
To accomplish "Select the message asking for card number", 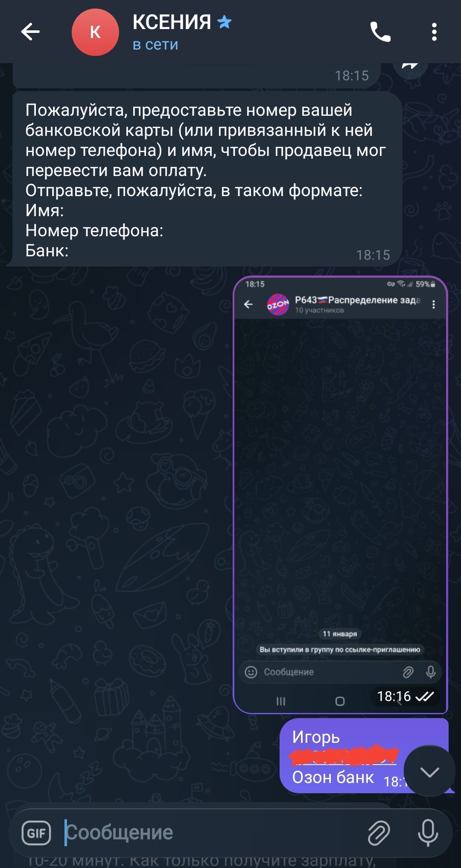I will pos(207,179).
